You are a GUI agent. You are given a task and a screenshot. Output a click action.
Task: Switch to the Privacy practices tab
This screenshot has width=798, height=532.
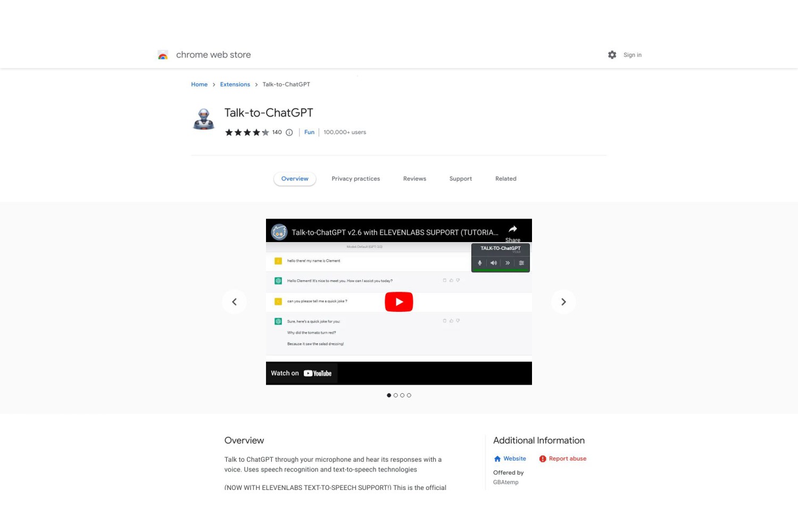click(x=356, y=179)
